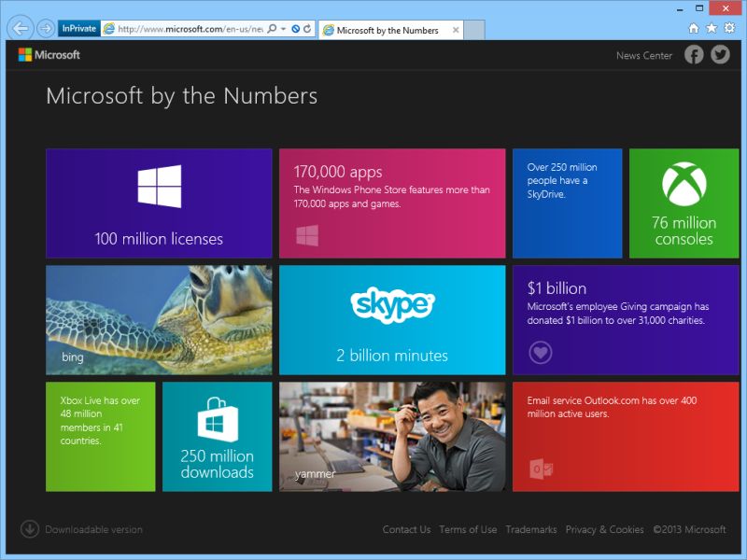Open the yammer photo tile
The width and height of the screenshot is (747, 560).
coord(392,437)
